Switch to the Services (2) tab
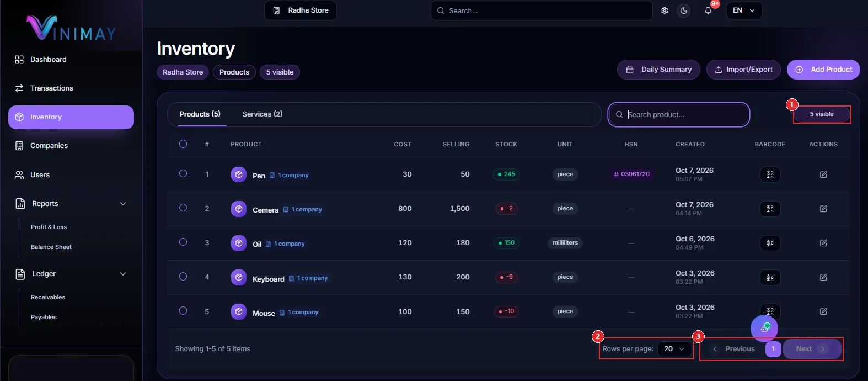868x381 pixels. pos(262,114)
